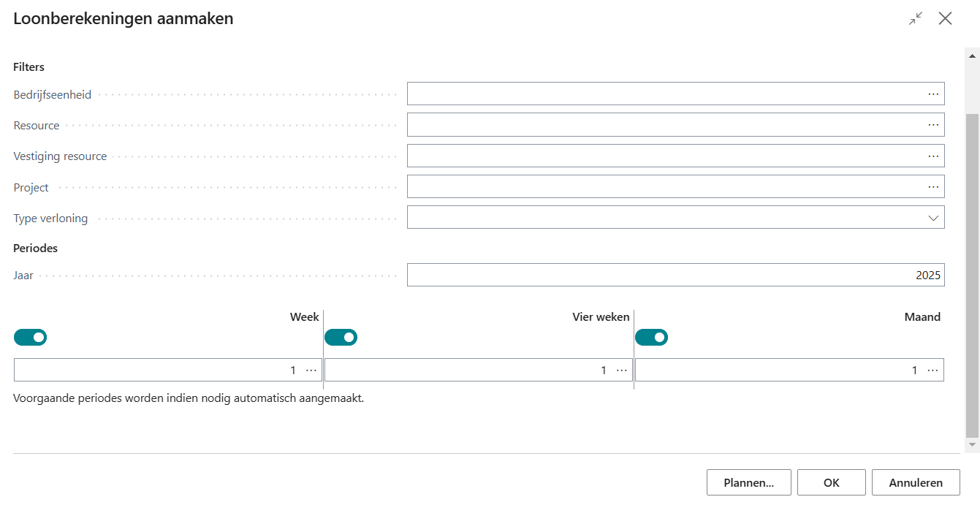The width and height of the screenshot is (980, 505).
Task: Close the Loonberekeningen aanmaken dialog
Action: pyautogui.click(x=946, y=19)
